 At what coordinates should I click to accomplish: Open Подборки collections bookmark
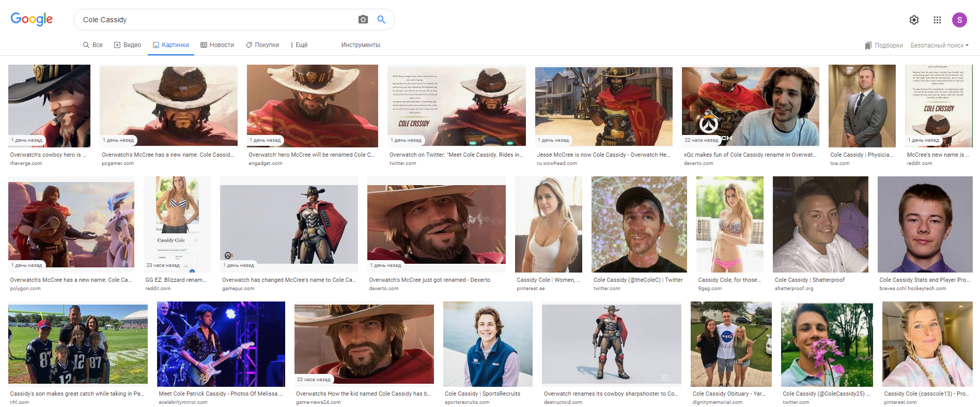[884, 46]
